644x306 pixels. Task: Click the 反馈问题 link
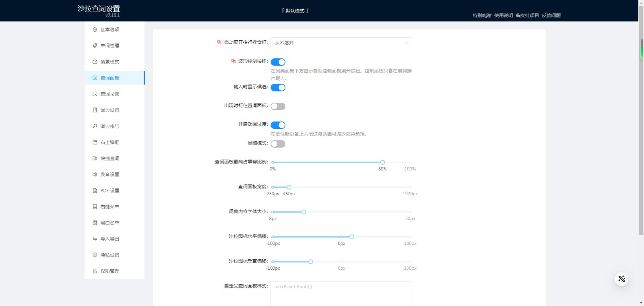[551, 15]
